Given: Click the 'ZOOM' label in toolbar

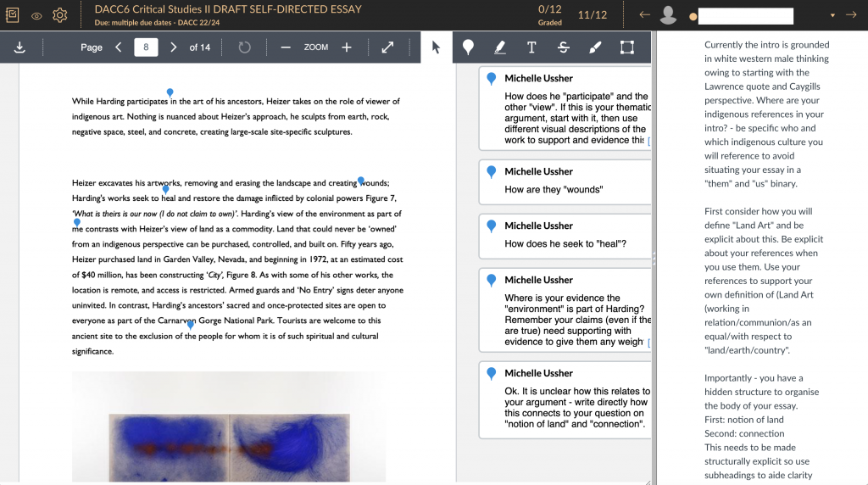Looking at the screenshot, I should coord(316,47).
